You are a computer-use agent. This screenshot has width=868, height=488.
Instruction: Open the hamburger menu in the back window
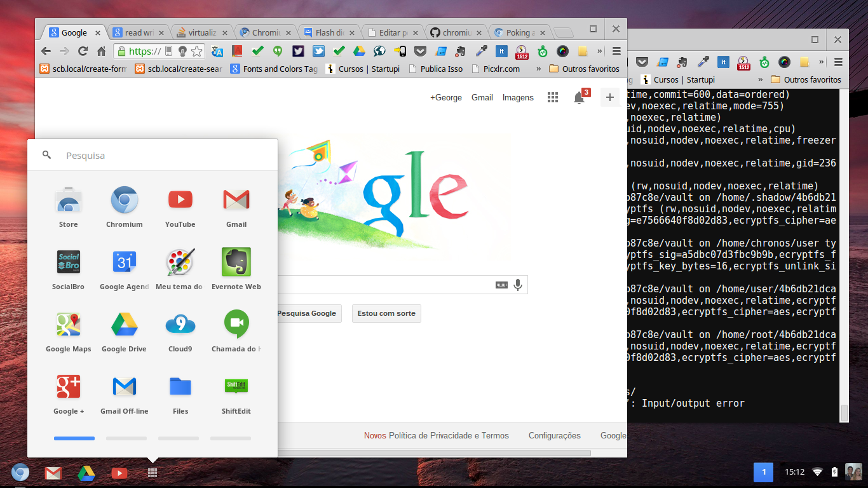(x=838, y=62)
